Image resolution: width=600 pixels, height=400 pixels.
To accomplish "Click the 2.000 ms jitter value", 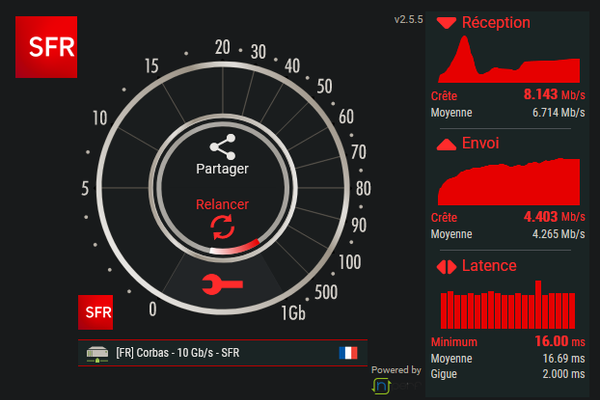I will (564, 374).
